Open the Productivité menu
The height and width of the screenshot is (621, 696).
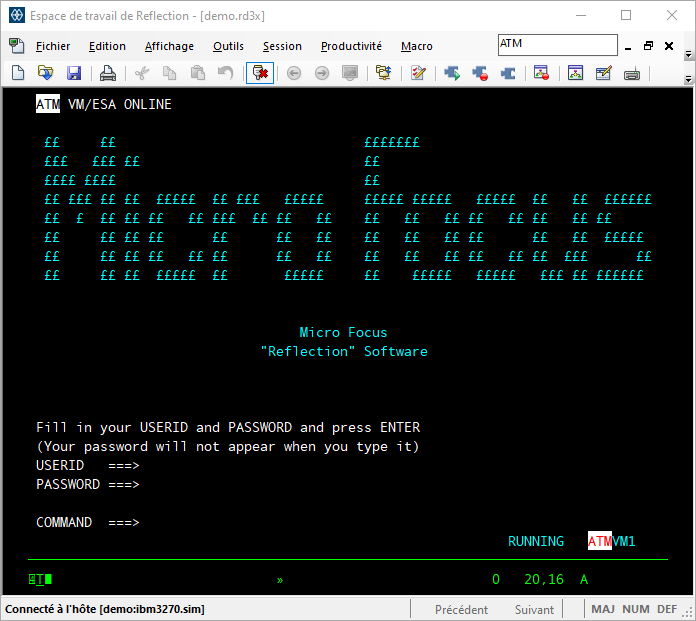[x=351, y=46]
